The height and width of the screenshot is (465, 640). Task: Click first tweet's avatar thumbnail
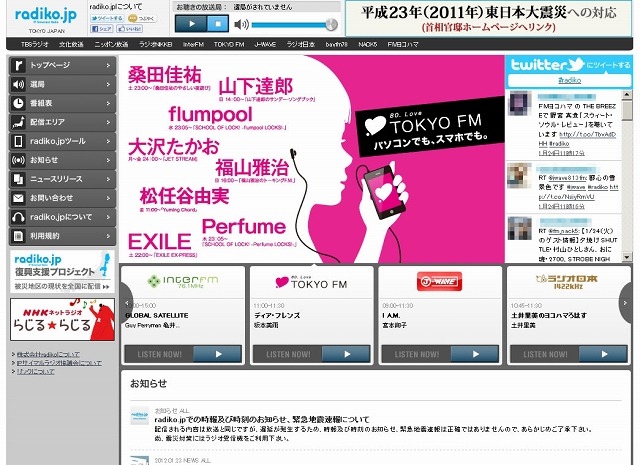point(519,103)
